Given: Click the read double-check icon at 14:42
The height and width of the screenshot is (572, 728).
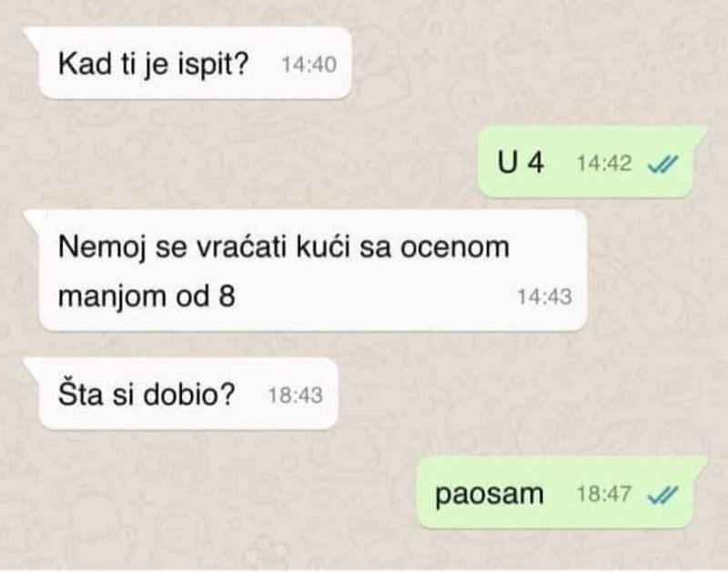Looking at the screenshot, I should point(662,164).
